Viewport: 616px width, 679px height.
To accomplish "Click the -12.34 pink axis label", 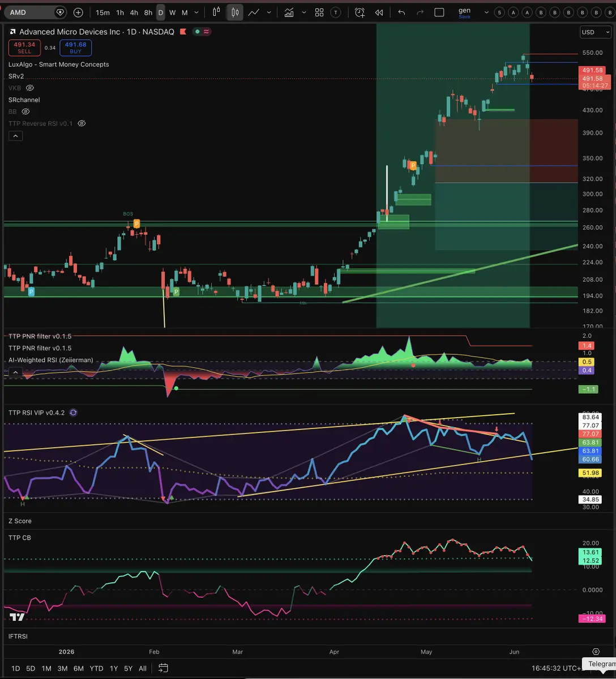I will (x=591, y=618).
